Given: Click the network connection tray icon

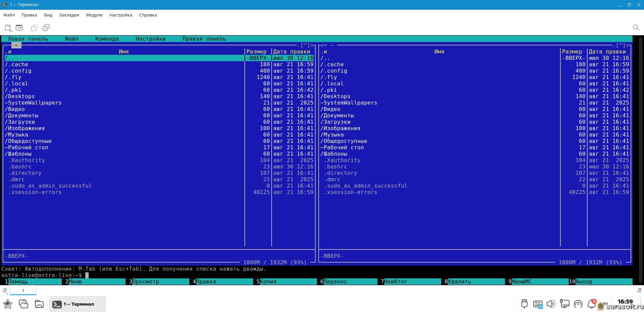Looking at the screenshot, I should [x=564, y=304].
